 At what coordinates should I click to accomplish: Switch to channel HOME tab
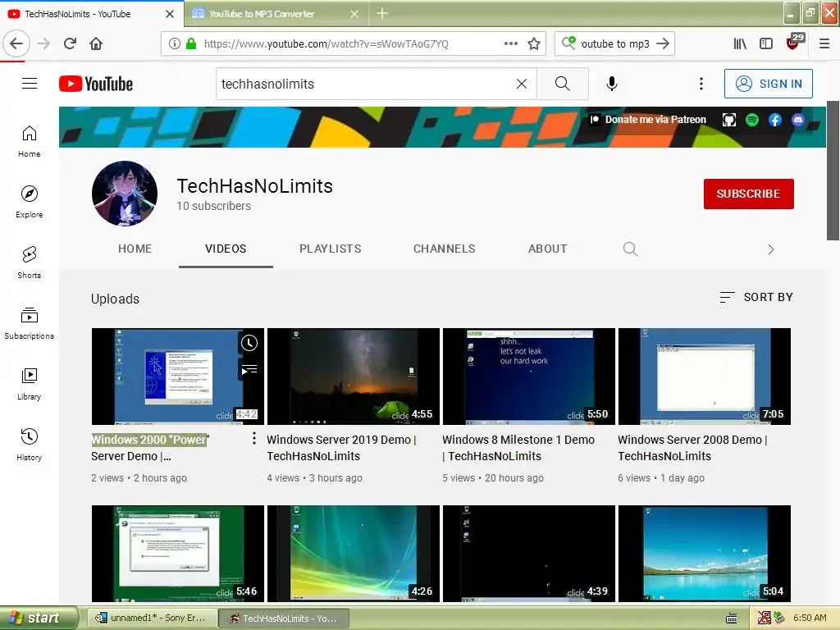[x=135, y=249]
